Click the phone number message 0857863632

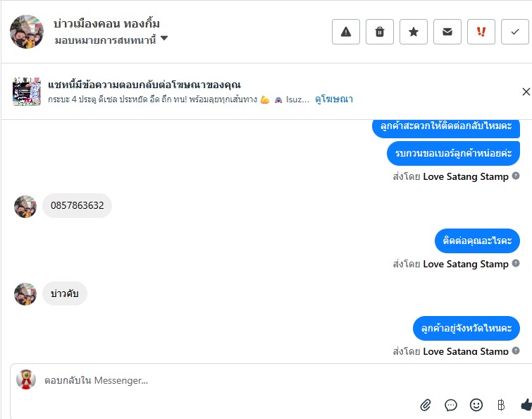click(77, 206)
